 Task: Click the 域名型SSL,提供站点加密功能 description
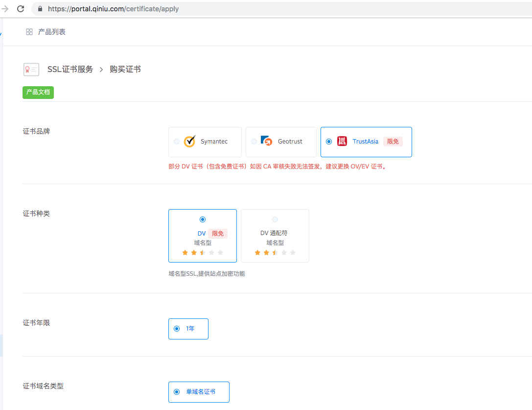[207, 274]
